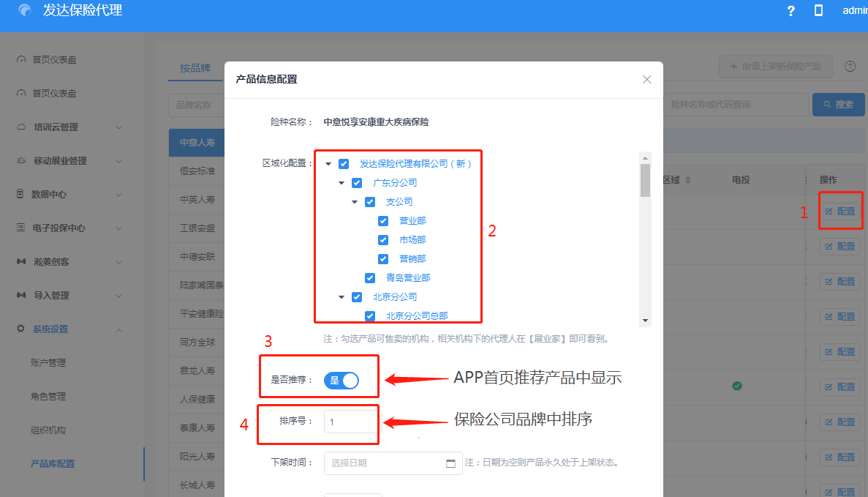
Task: Click the gear icon beside 系统设置
Action: tap(20, 329)
